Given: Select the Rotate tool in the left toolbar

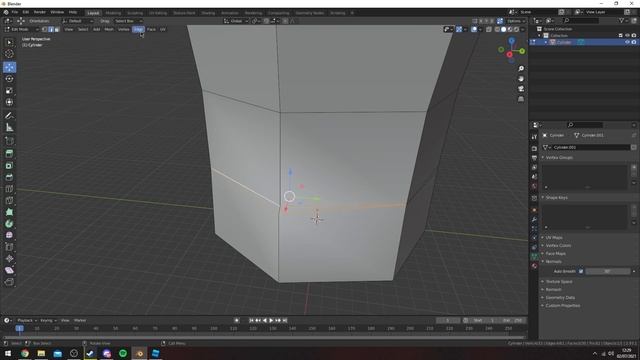Looking at the screenshot, I should [x=9, y=79].
